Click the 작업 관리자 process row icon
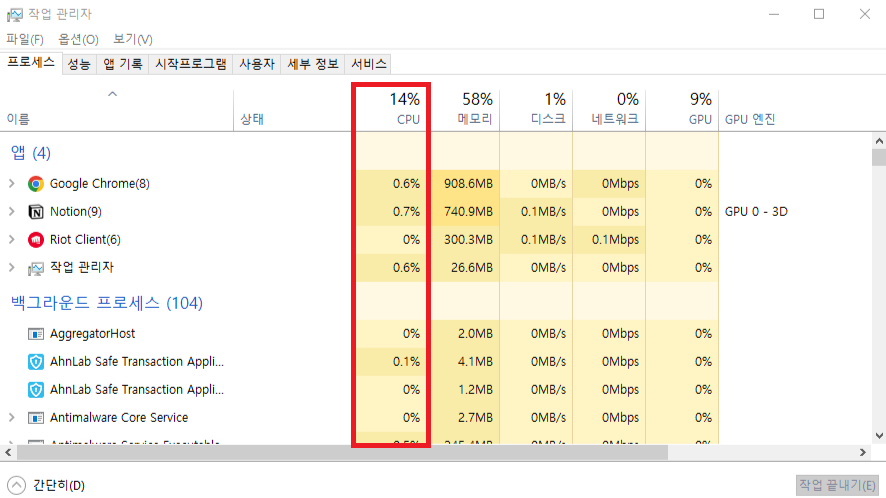Screen dimensions: 886x498 tap(36, 268)
